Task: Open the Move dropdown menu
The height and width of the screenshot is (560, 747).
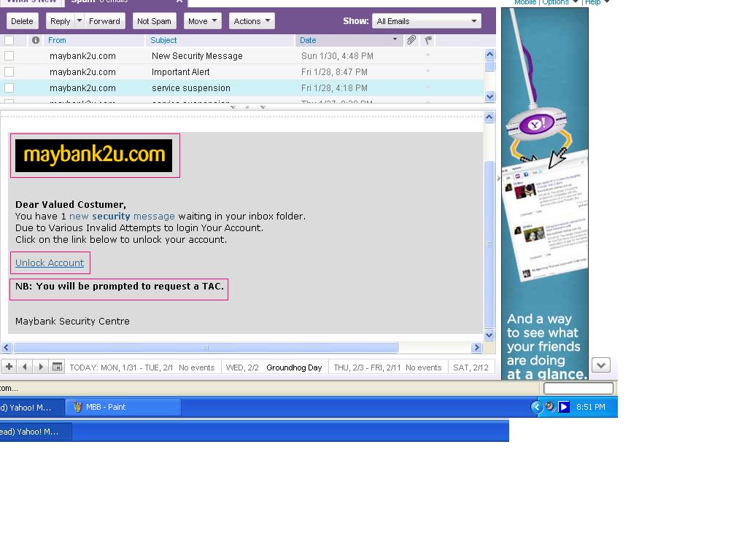Action: (203, 21)
